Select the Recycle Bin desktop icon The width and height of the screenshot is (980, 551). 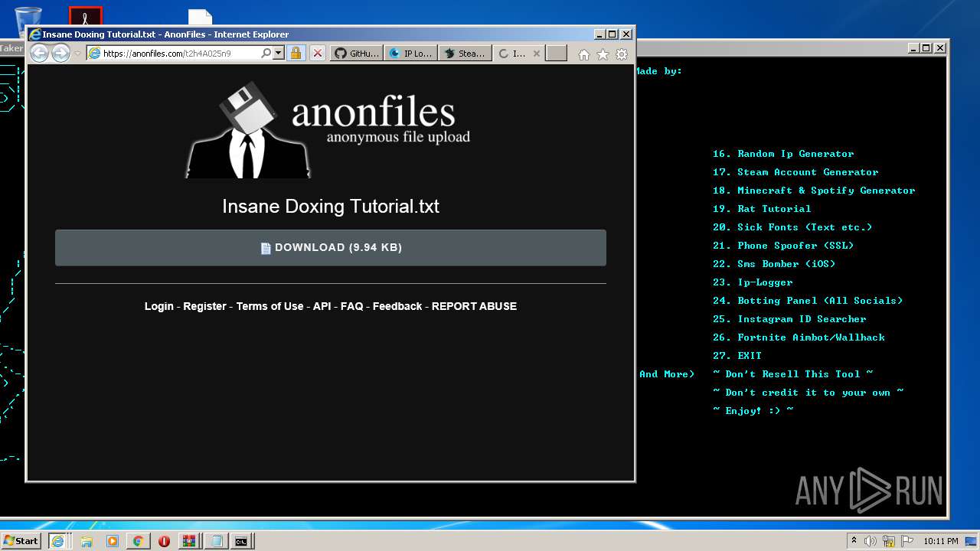[28, 15]
